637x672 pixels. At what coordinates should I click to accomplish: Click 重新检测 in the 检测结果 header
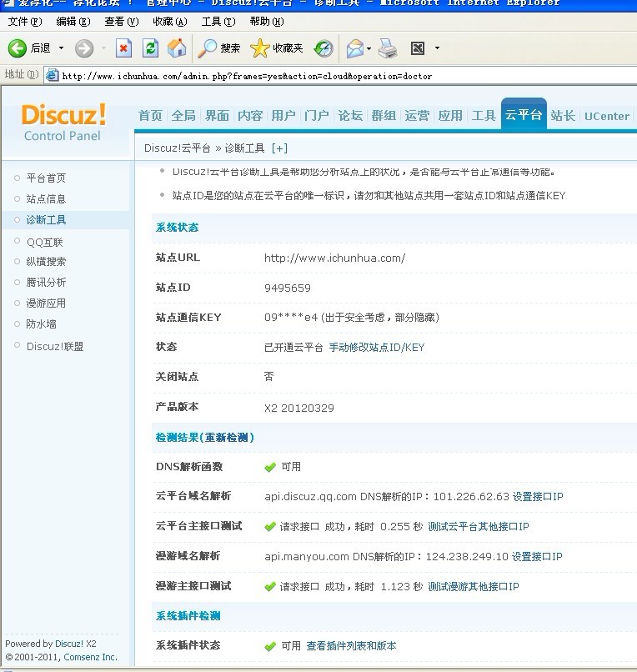tap(227, 438)
